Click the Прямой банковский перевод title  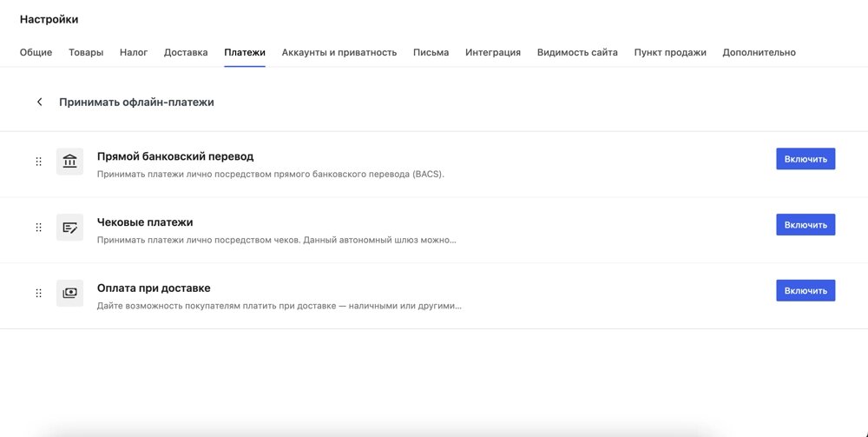pos(175,156)
